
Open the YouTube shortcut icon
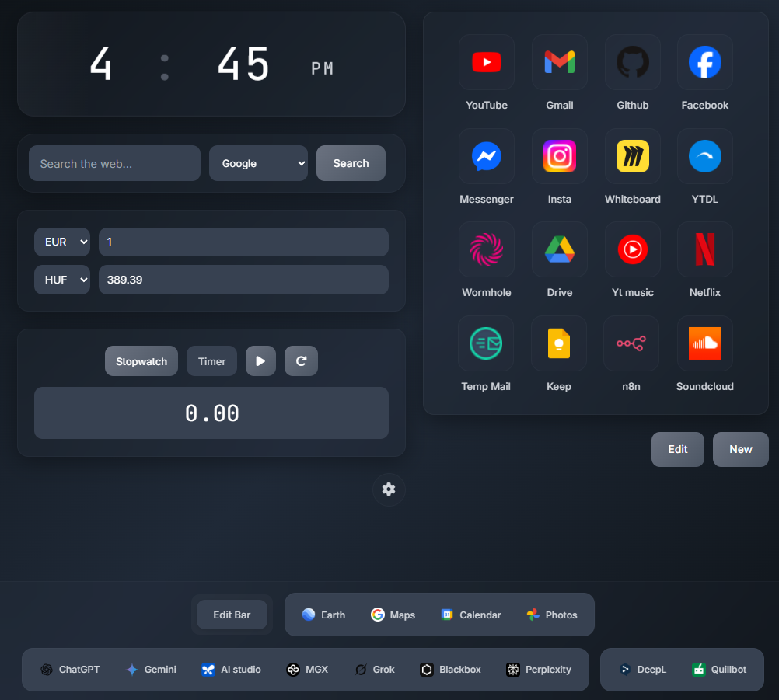click(486, 62)
